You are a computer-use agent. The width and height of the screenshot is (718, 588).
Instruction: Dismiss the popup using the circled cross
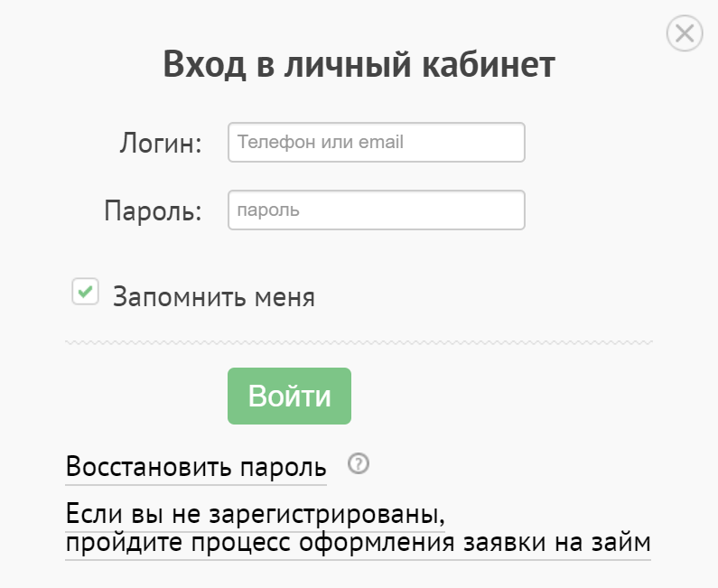pos(684,34)
